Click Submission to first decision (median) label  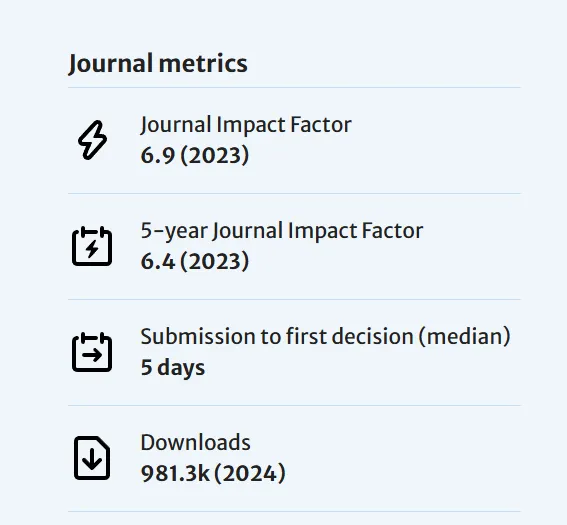coord(325,337)
